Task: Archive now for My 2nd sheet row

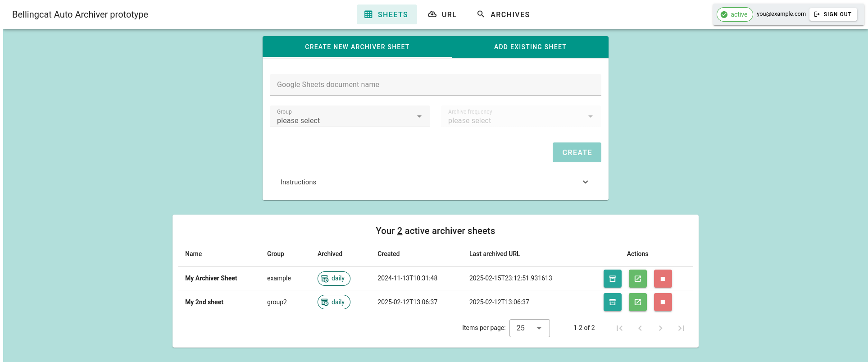Action: (612, 302)
